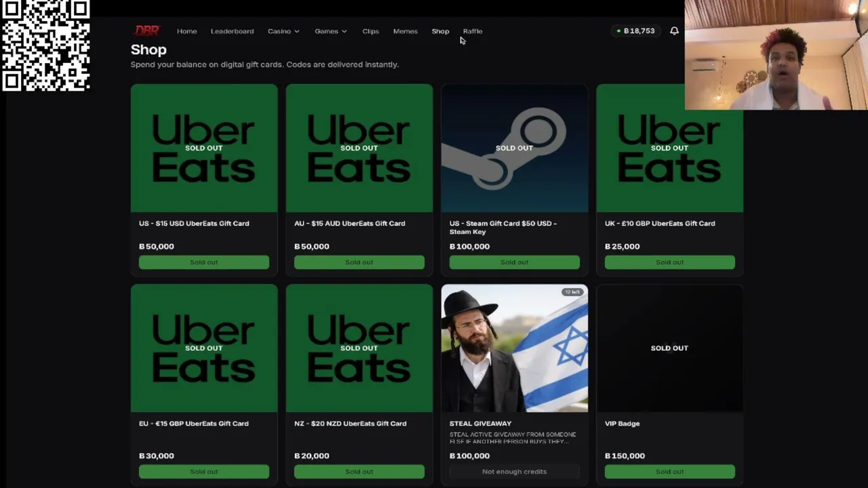Expand the Games dropdown menu

coord(330,31)
